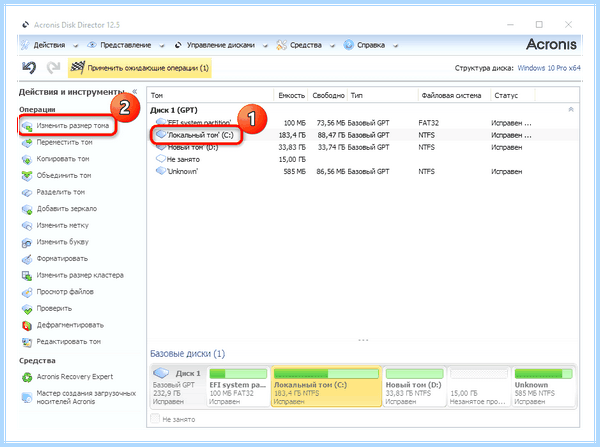The image size is (600, 447).
Task: Collapse the Диск 1 (GPT) group chevron
Action: (x=571, y=110)
